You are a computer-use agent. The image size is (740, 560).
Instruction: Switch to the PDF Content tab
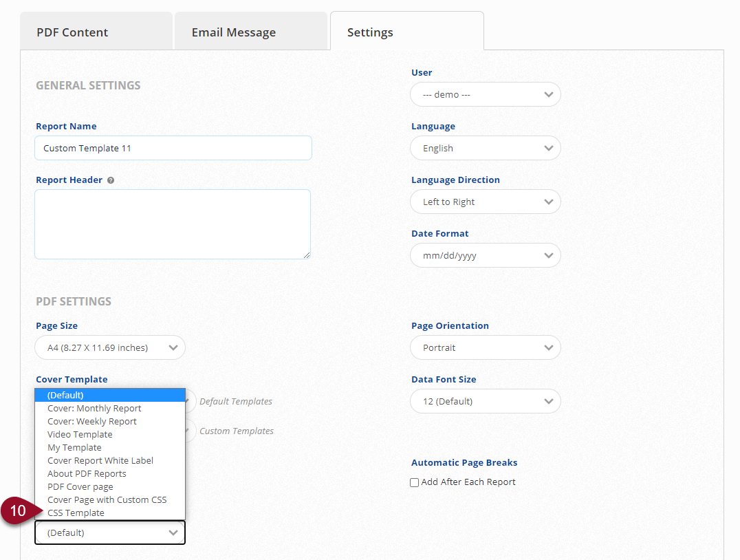pyautogui.click(x=72, y=32)
